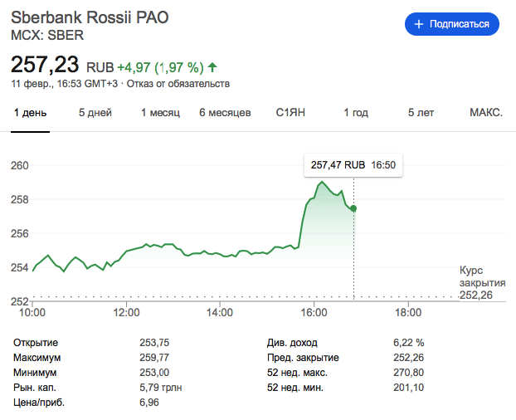This screenshot has width=516, height=420.
Task: Select the 5 дней range tab
Action: [95, 113]
